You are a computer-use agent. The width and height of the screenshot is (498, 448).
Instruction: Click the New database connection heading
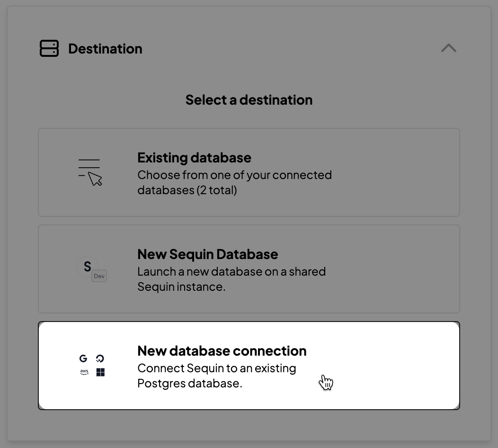(x=222, y=350)
